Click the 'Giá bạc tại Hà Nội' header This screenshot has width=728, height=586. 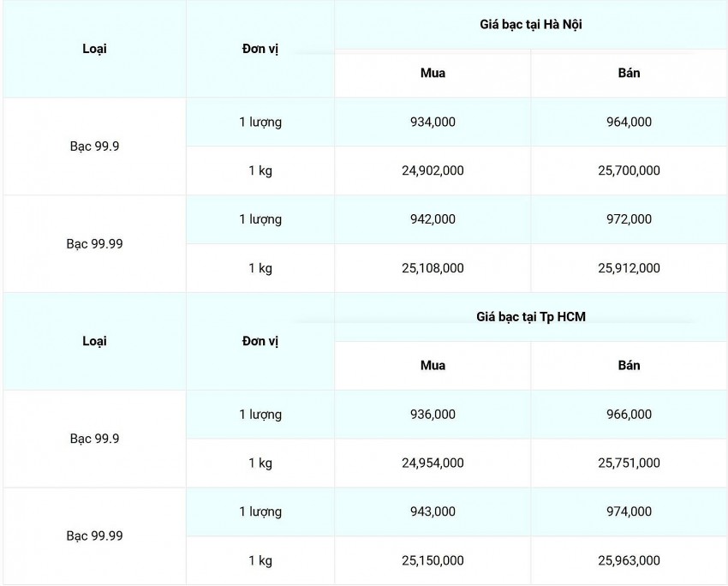[x=531, y=25]
